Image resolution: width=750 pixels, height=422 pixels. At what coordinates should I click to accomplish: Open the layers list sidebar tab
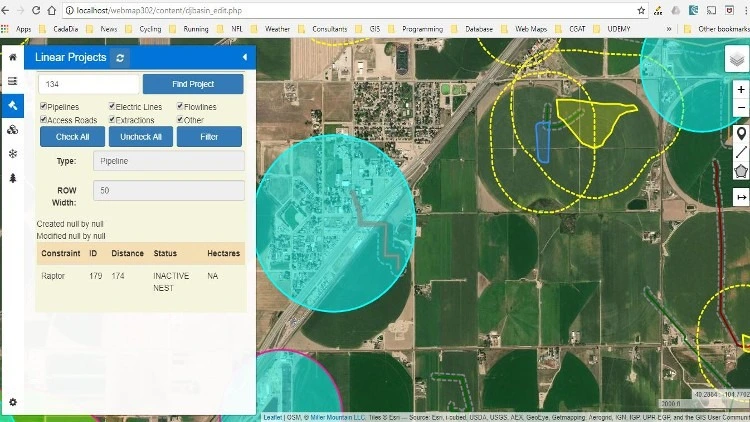click(x=13, y=81)
